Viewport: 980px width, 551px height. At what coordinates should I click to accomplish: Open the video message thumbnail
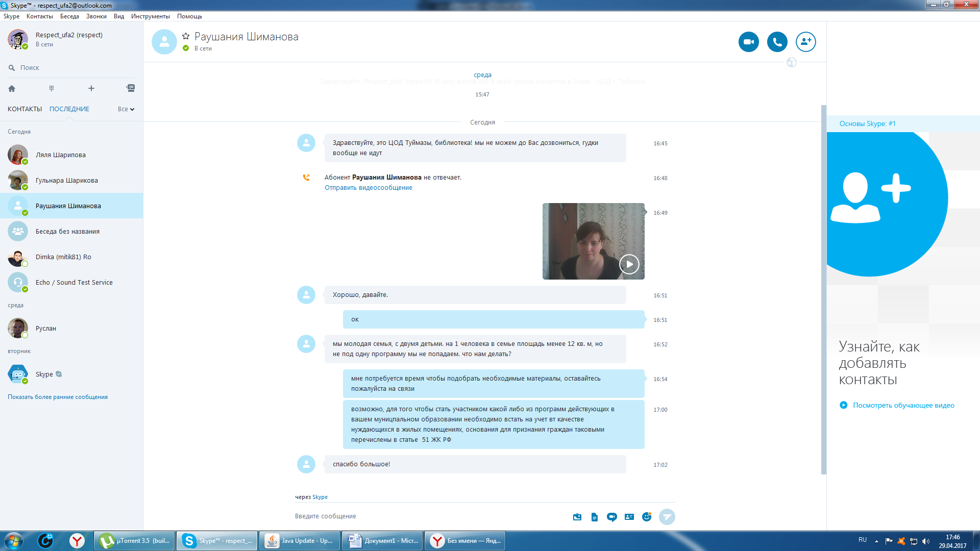click(x=594, y=241)
